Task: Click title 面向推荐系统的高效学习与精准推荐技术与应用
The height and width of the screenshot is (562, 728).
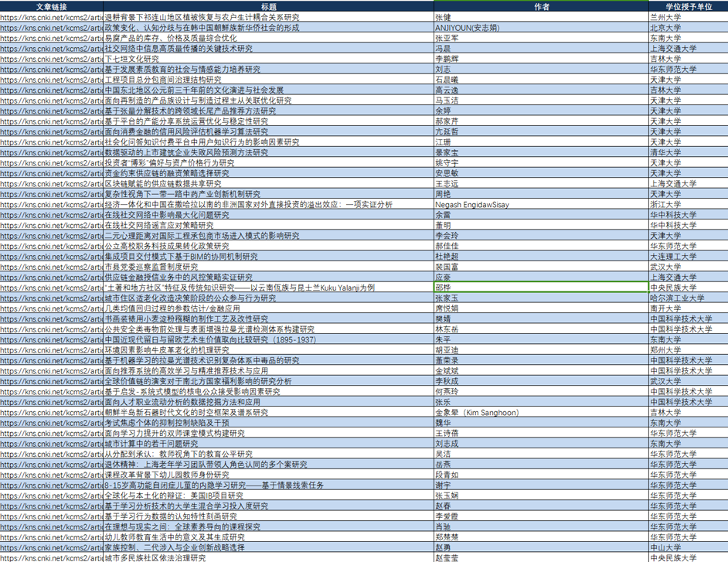Action: 187,371
